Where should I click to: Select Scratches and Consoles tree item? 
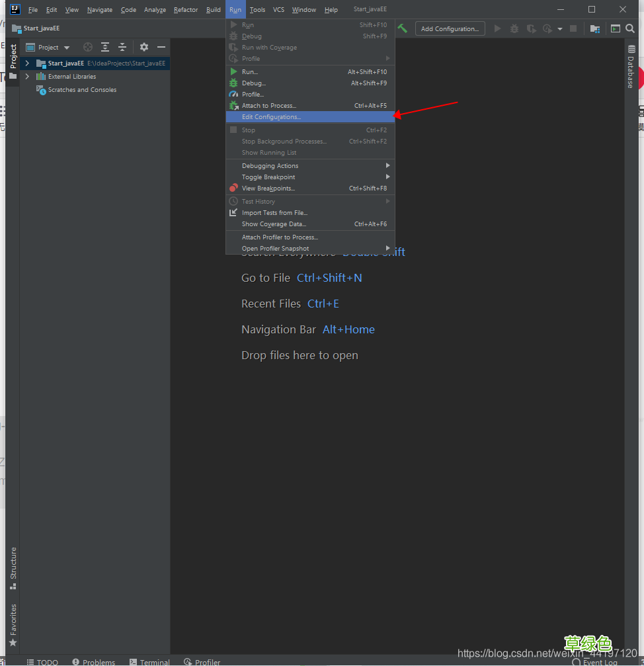82,90
